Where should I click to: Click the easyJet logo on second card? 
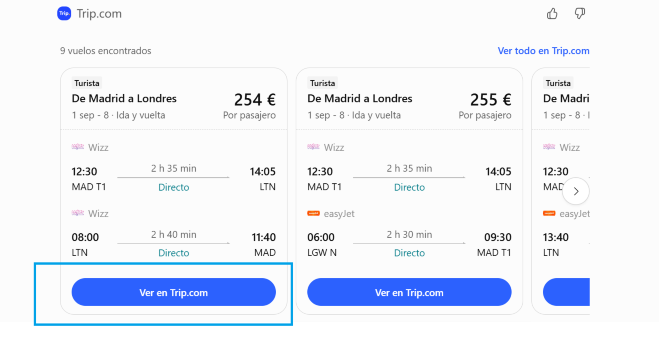(x=313, y=213)
